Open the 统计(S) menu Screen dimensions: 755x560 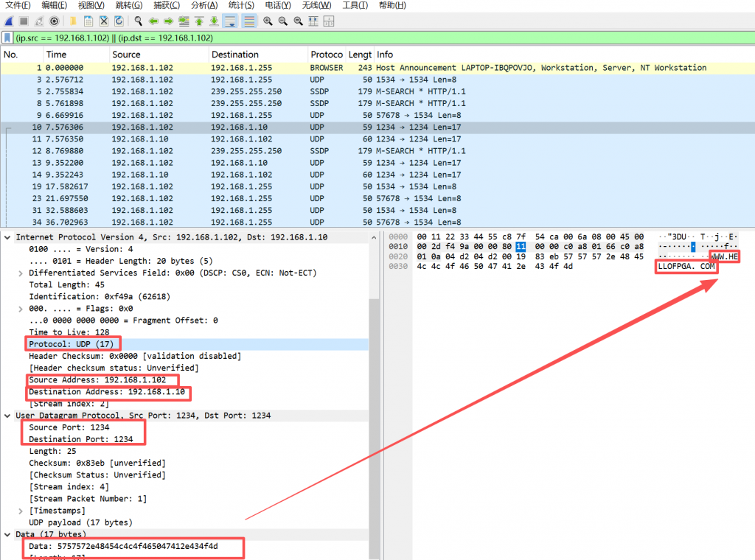pyautogui.click(x=241, y=6)
